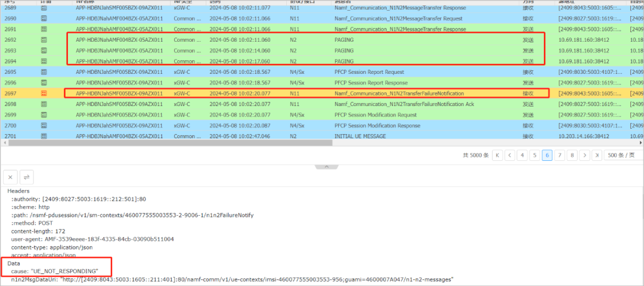Jump to last page of results

[x=597, y=156]
